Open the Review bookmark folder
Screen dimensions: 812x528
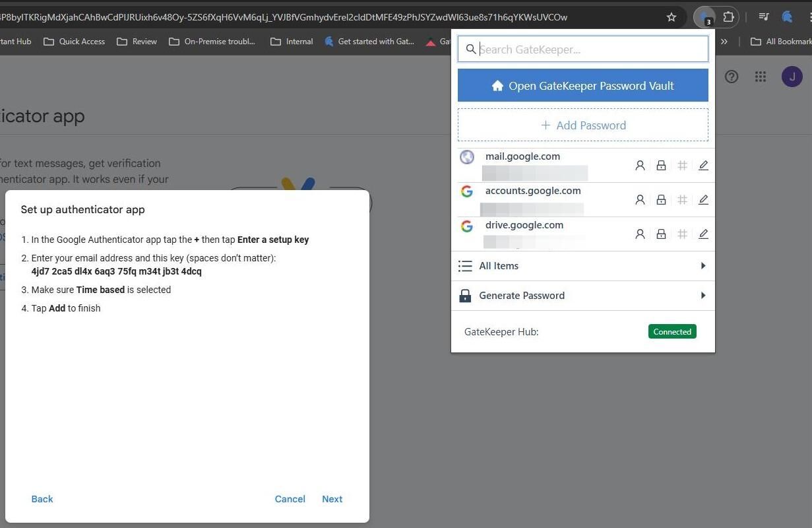(137, 42)
